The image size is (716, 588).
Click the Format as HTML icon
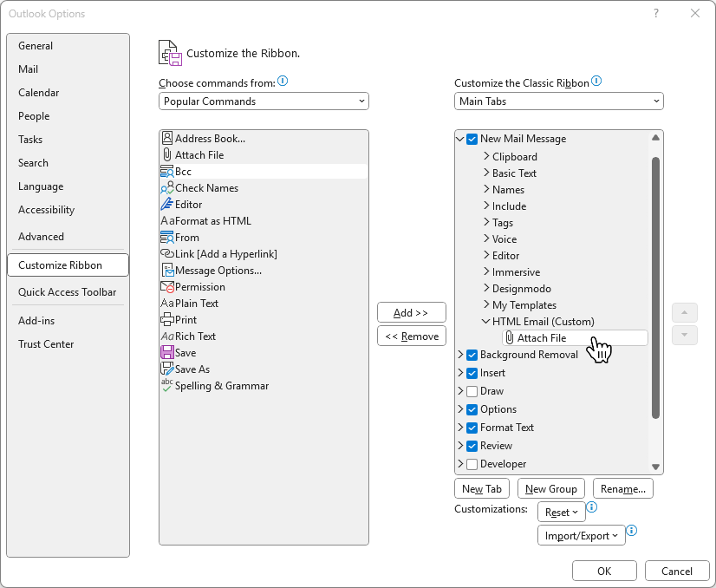click(x=167, y=220)
